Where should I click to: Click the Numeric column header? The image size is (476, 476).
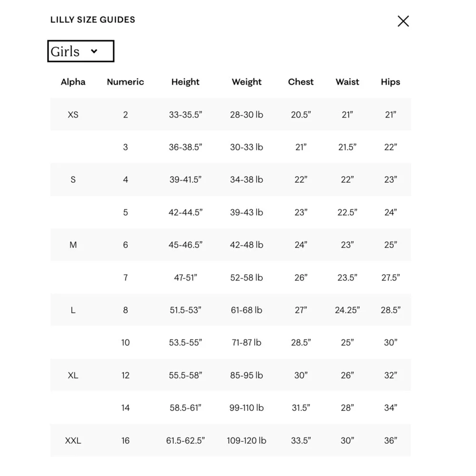tap(125, 82)
